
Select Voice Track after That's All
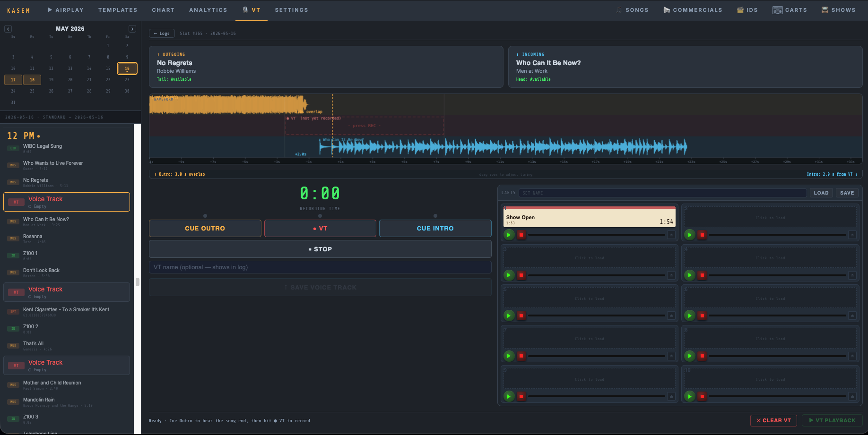[67, 366]
